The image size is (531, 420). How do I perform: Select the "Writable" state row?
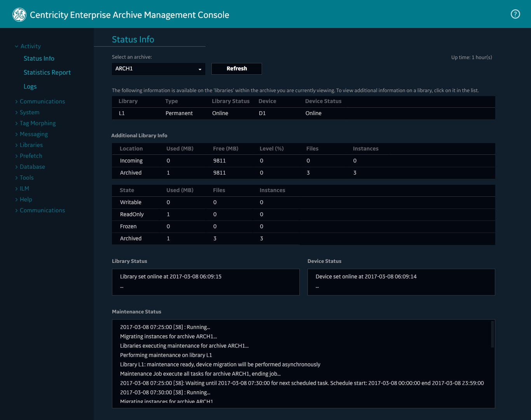coord(304,202)
